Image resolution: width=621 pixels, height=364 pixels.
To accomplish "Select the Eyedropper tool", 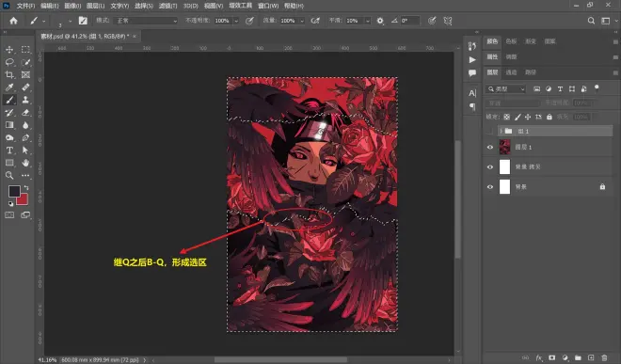I will click(9, 87).
